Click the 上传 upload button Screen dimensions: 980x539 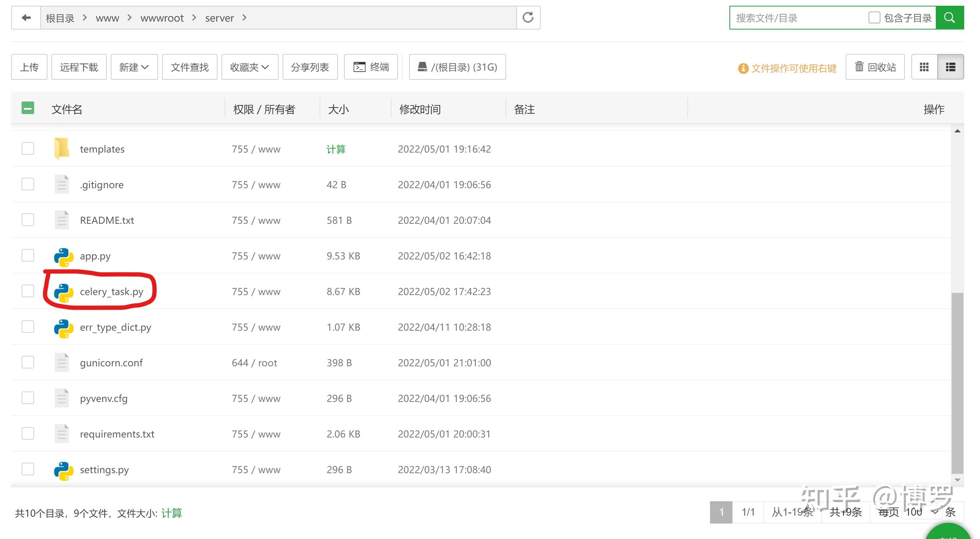(x=29, y=67)
